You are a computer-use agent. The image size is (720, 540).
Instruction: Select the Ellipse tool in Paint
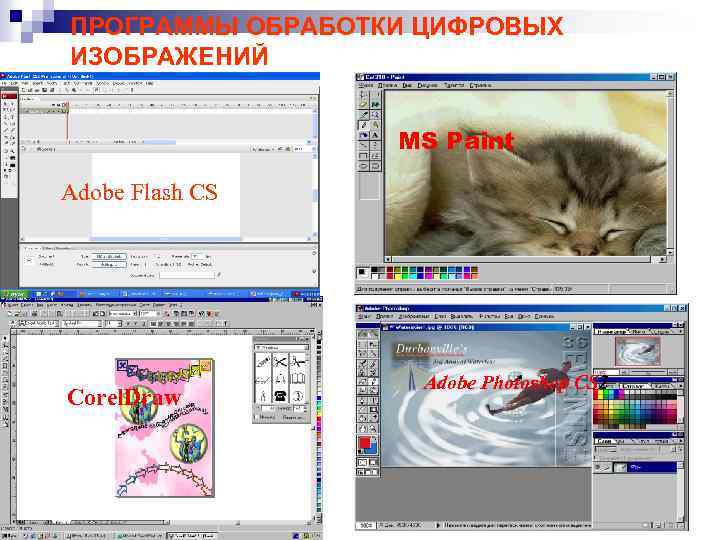364,166
